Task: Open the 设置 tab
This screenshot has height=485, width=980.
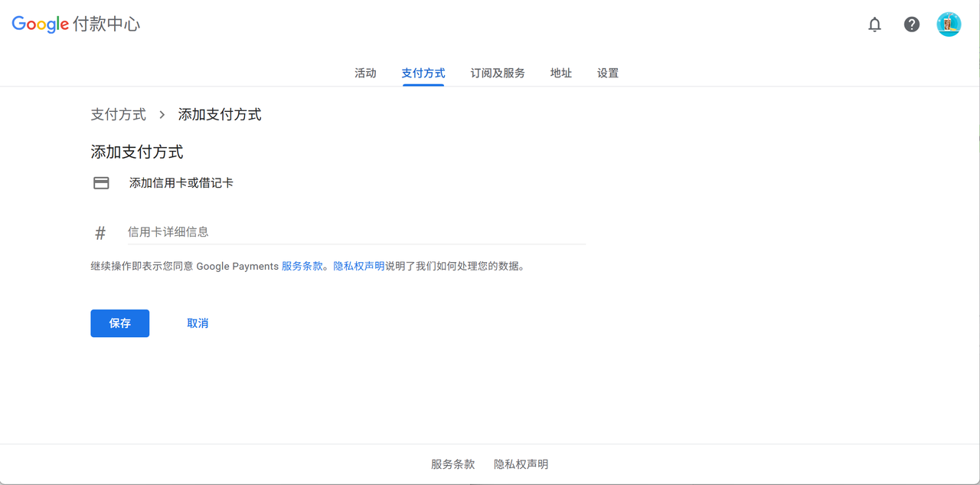Action: click(x=607, y=72)
